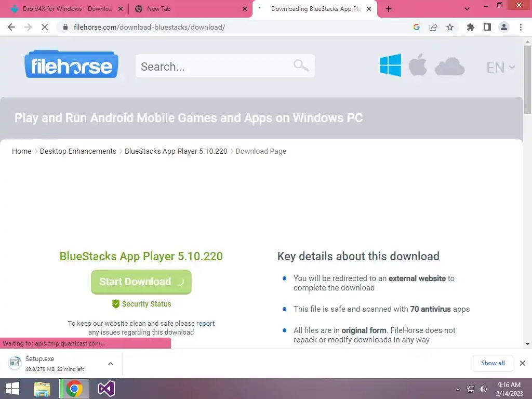The height and width of the screenshot is (399, 532).
Task: Click the Download Page breadcrumb text
Action: tap(261, 151)
